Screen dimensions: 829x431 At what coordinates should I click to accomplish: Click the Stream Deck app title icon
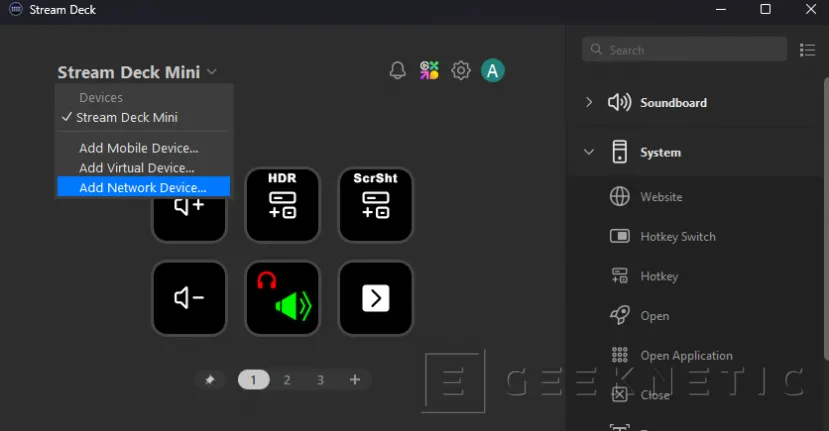click(x=16, y=10)
